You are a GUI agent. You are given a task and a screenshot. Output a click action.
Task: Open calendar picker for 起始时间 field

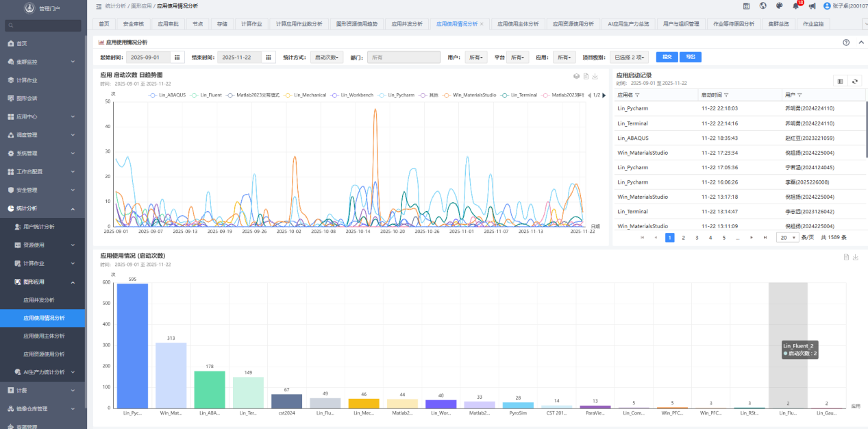point(177,58)
